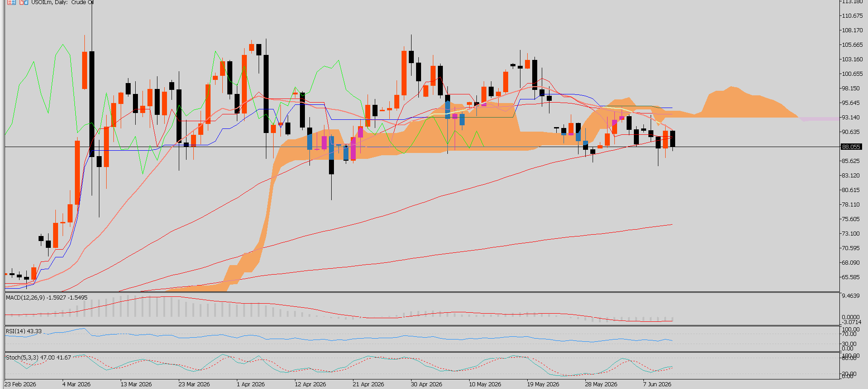Screen dimensions: 868x389
Task: Click the 80.615 price scale value
Action: pyautogui.click(x=851, y=190)
